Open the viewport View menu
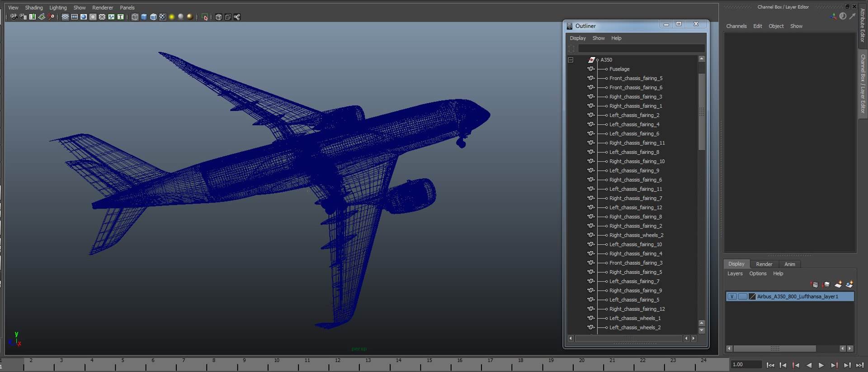This screenshot has height=372, width=868. click(13, 8)
